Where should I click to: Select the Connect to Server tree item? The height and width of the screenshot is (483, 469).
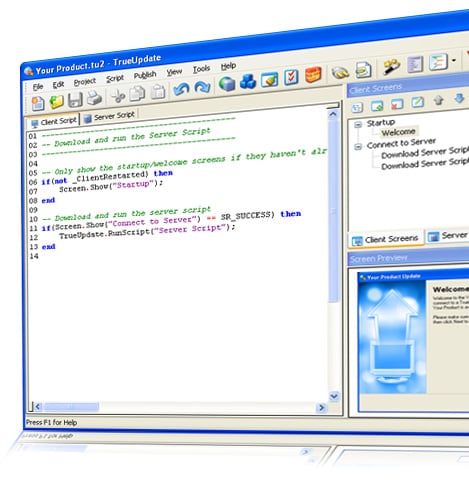click(x=401, y=143)
